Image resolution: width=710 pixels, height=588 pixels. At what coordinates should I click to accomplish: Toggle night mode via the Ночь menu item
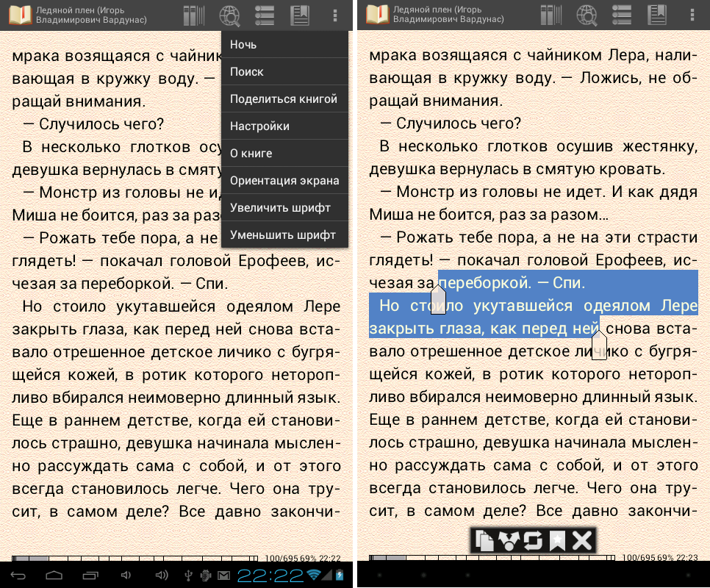pyautogui.click(x=284, y=45)
